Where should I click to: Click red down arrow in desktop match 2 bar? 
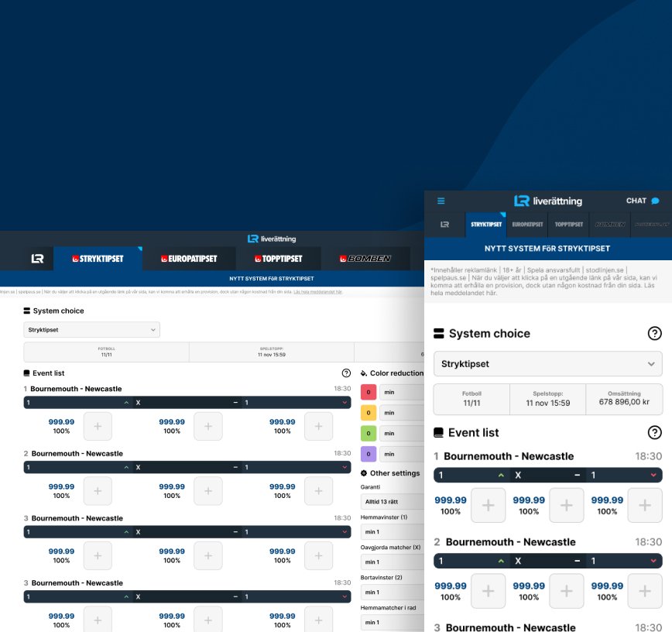point(345,467)
